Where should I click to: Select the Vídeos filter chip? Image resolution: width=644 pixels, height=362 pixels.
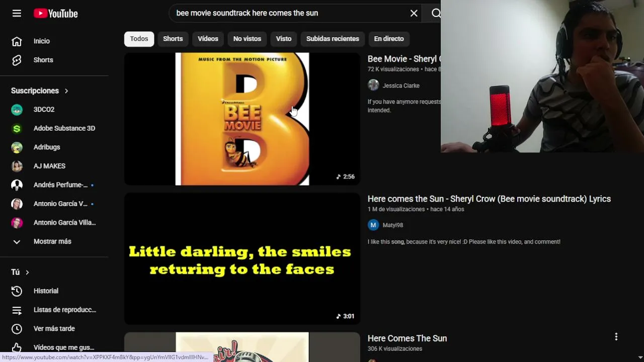(x=208, y=39)
